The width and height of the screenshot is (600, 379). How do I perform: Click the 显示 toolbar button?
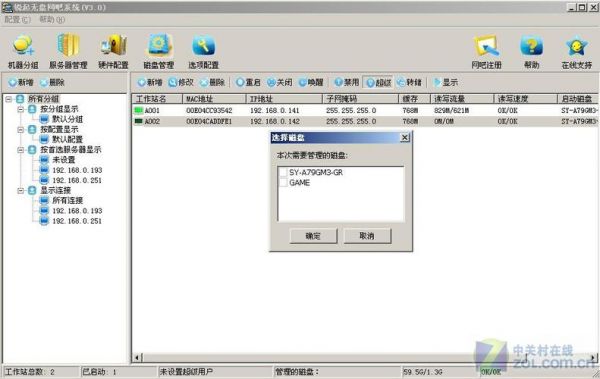445,82
